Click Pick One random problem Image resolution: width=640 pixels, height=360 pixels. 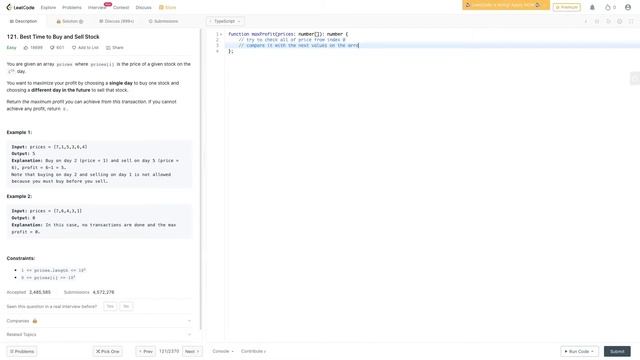click(108, 351)
